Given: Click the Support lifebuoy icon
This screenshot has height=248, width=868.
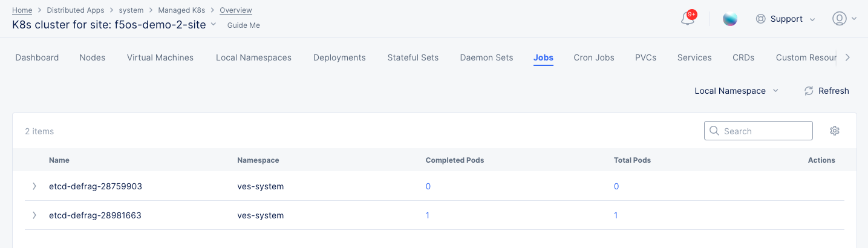Looking at the screenshot, I should (x=761, y=19).
